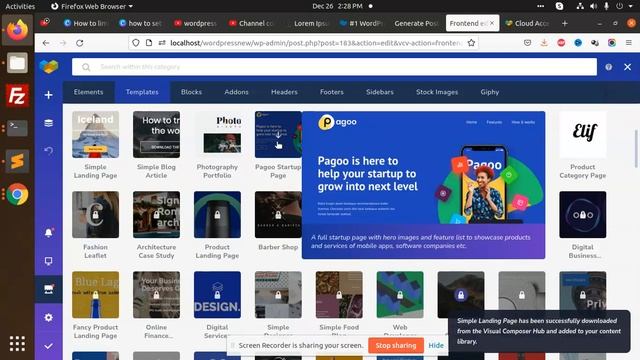Click locked Digital Business template thumbnail
Viewport: 640px width, 360px height.
point(582,215)
